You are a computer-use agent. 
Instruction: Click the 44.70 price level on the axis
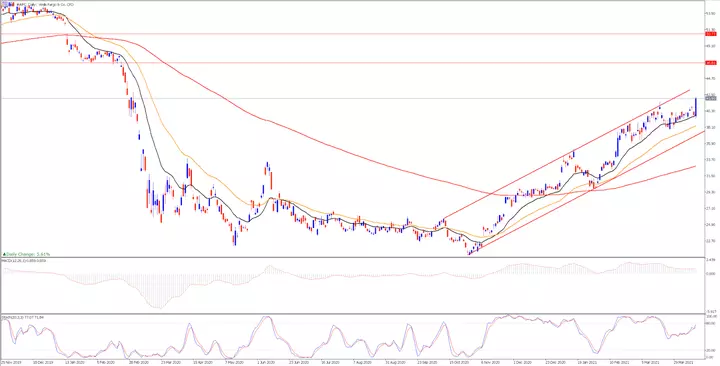711,79
